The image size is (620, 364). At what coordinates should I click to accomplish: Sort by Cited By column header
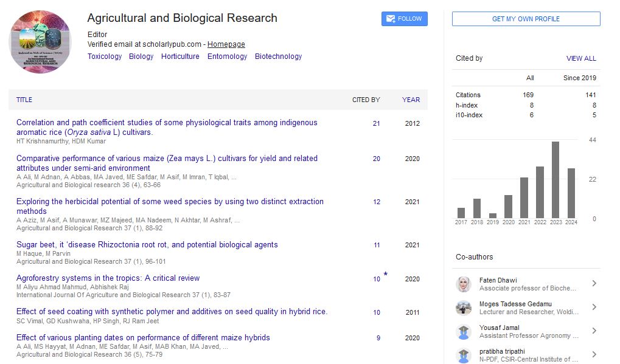coord(366,100)
